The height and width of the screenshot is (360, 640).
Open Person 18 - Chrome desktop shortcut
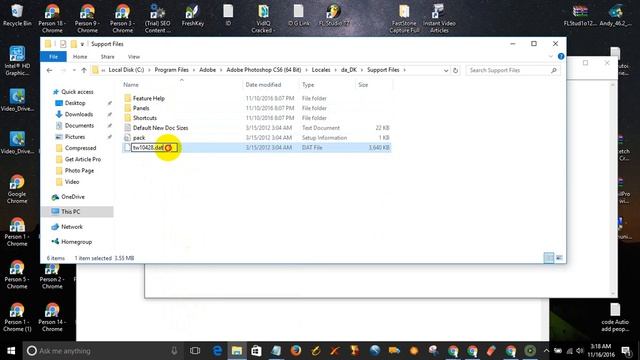(52, 18)
